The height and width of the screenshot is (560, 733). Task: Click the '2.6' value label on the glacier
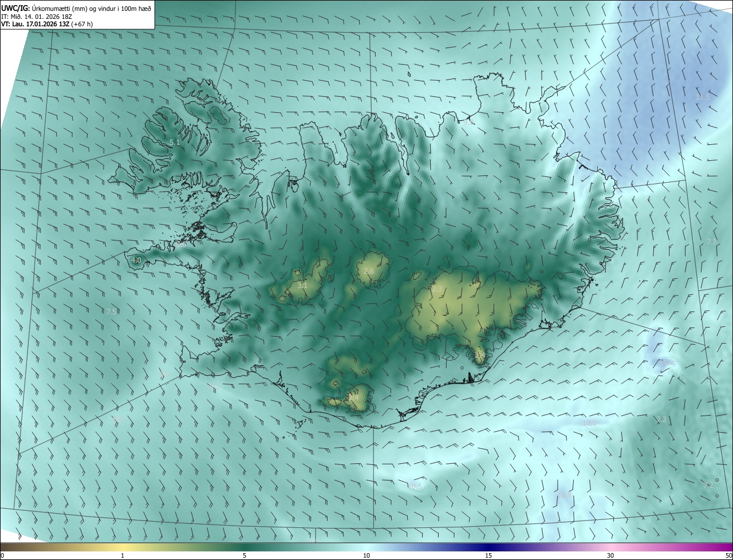(x=369, y=271)
